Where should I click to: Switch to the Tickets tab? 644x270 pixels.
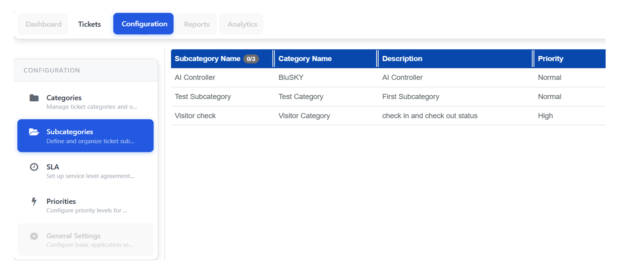point(89,24)
